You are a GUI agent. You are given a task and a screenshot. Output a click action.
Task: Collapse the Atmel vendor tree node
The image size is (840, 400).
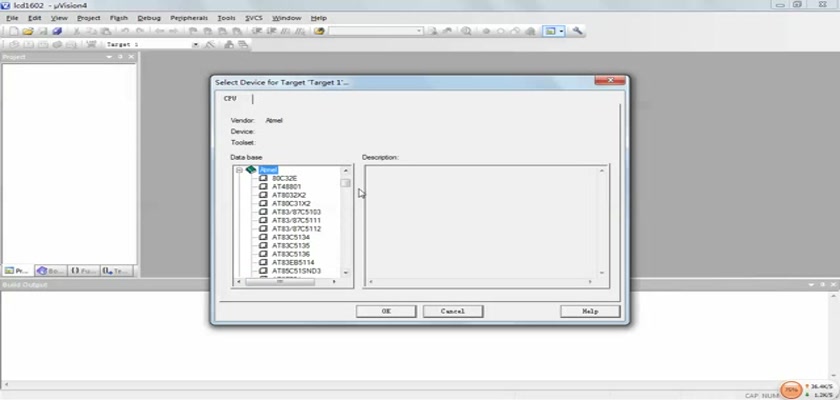[239, 170]
